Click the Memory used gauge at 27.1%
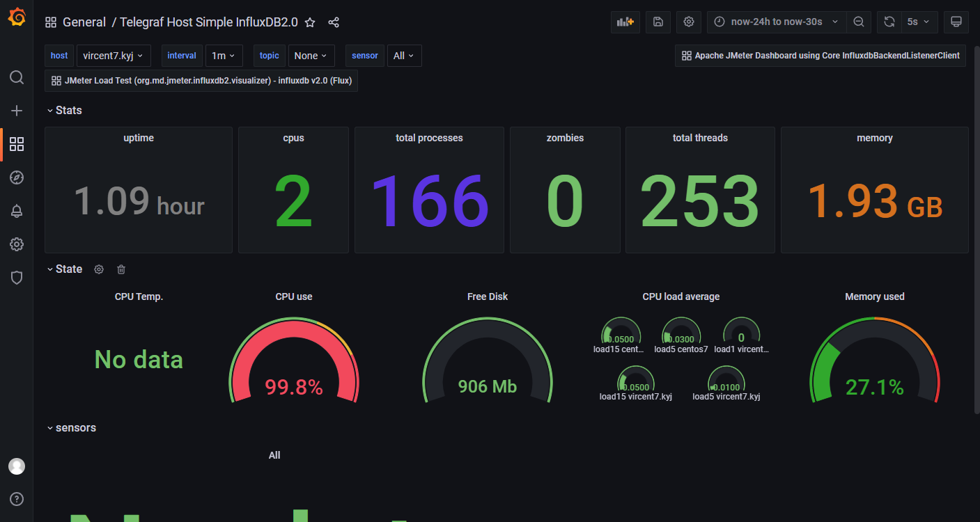Image resolution: width=980 pixels, height=522 pixels. pyautogui.click(x=875, y=361)
